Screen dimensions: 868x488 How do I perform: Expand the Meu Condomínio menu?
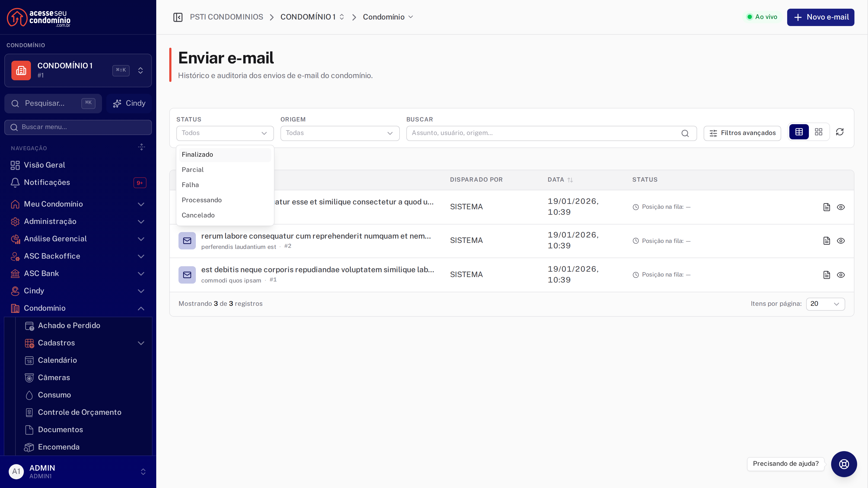coord(78,204)
